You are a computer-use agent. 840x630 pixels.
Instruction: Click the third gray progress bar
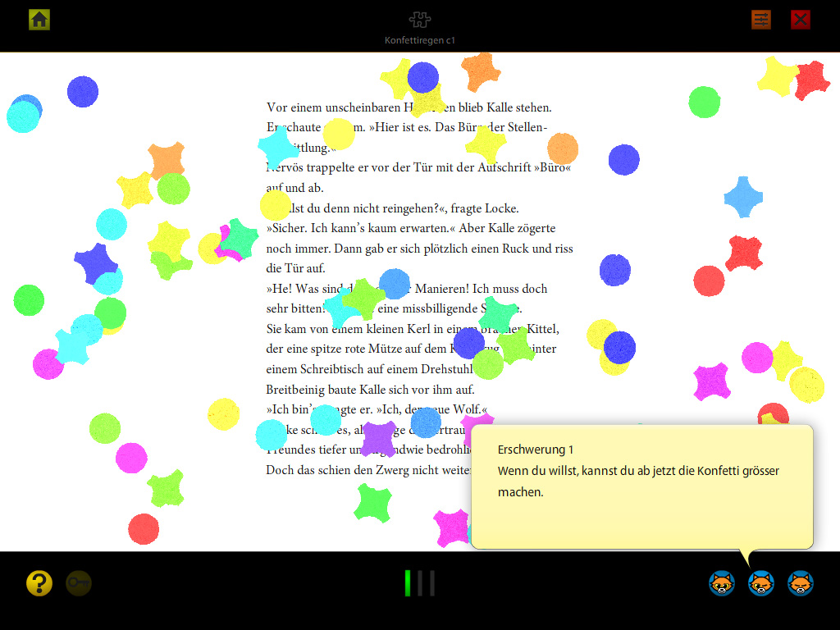[432, 583]
